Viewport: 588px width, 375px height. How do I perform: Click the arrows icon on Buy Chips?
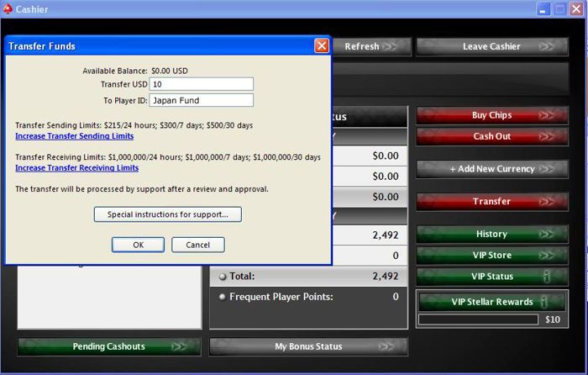546,115
